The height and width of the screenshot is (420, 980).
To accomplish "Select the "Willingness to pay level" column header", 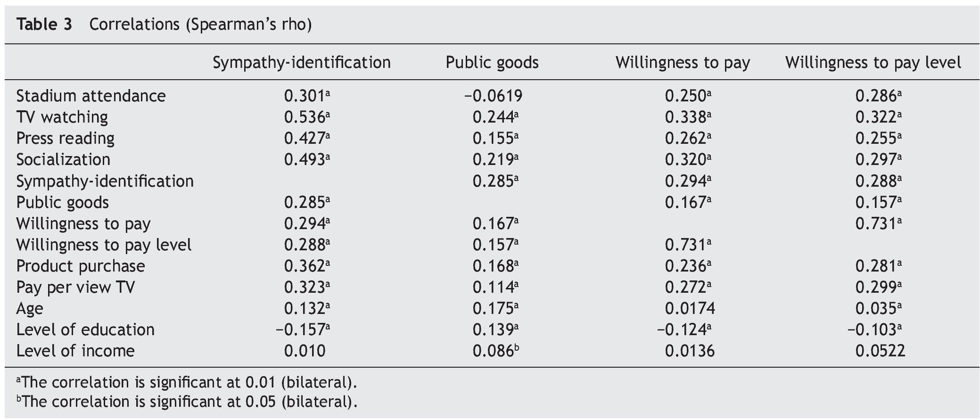I will 873,62.
